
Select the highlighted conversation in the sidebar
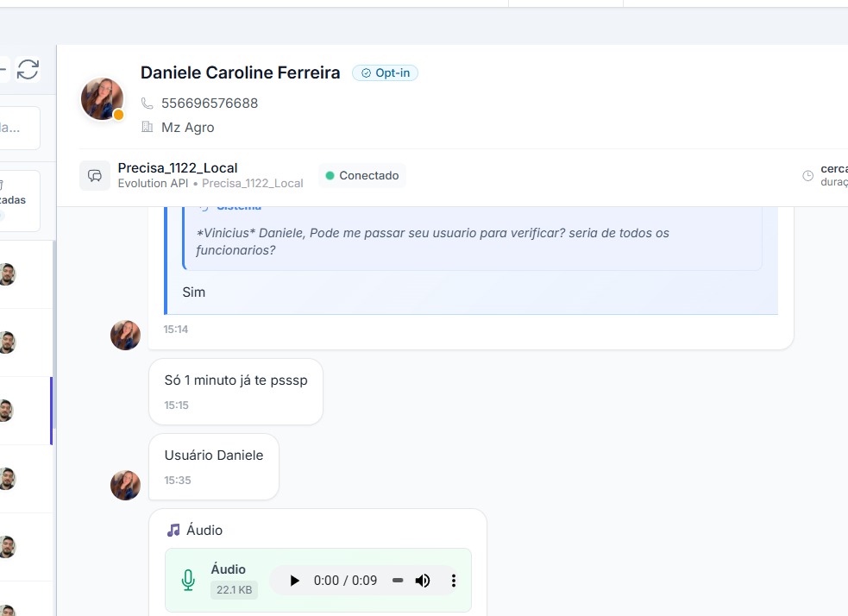point(24,411)
